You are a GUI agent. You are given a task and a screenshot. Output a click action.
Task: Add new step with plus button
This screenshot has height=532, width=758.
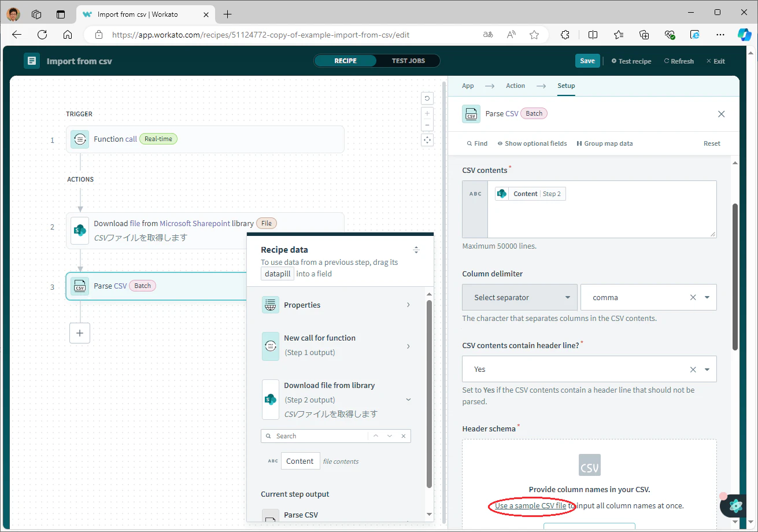[80, 333]
